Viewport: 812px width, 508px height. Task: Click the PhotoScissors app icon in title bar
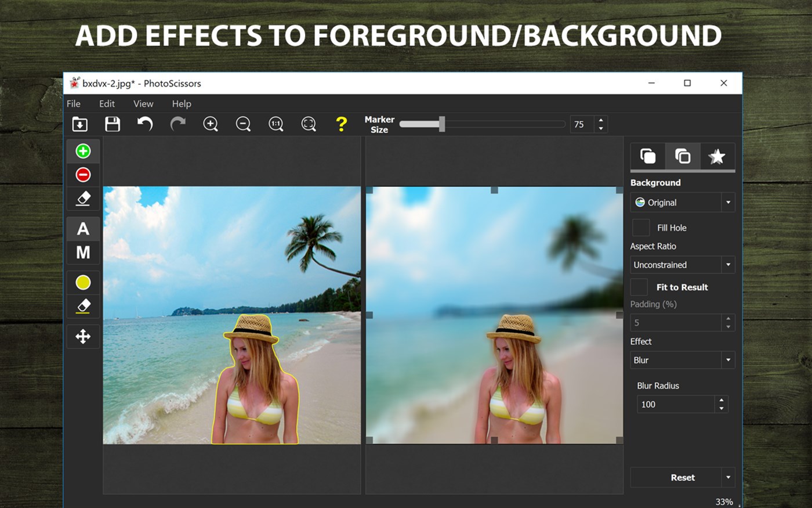tap(74, 83)
